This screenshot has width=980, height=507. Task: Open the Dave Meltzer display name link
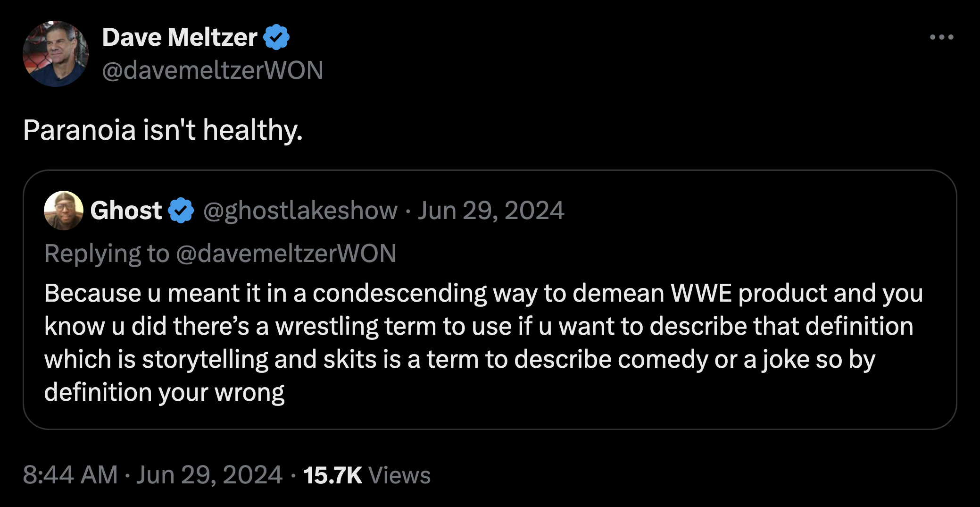[x=179, y=37]
